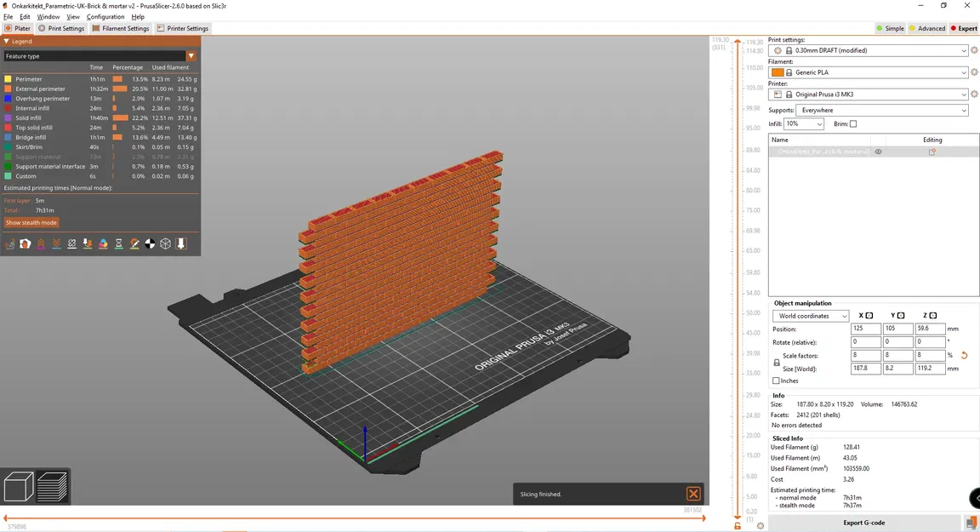Select the deretractions down-arrows icon
This screenshot has width=980, height=532.
coord(55,244)
